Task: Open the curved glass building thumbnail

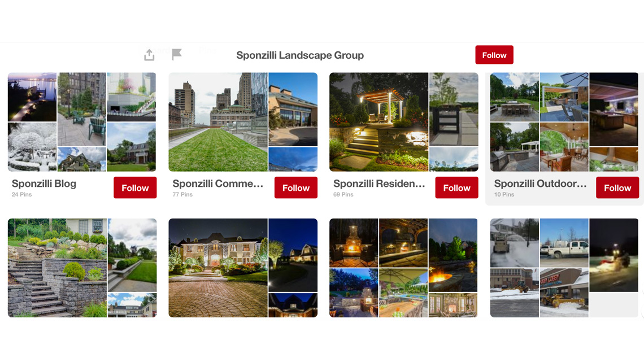Action: click(x=293, y=109)
